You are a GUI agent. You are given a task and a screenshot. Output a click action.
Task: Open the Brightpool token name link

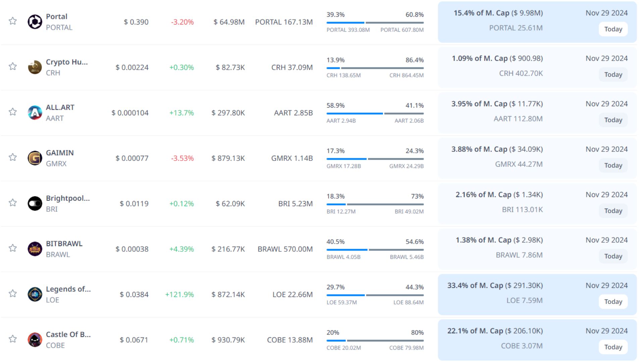click(68, 198)
